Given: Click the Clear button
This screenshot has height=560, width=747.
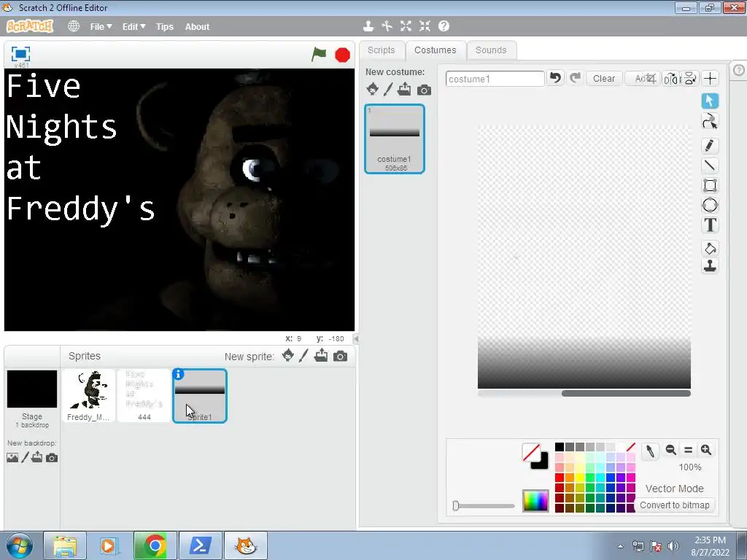Looking at the screenshot, I should [x=603, y=79].
